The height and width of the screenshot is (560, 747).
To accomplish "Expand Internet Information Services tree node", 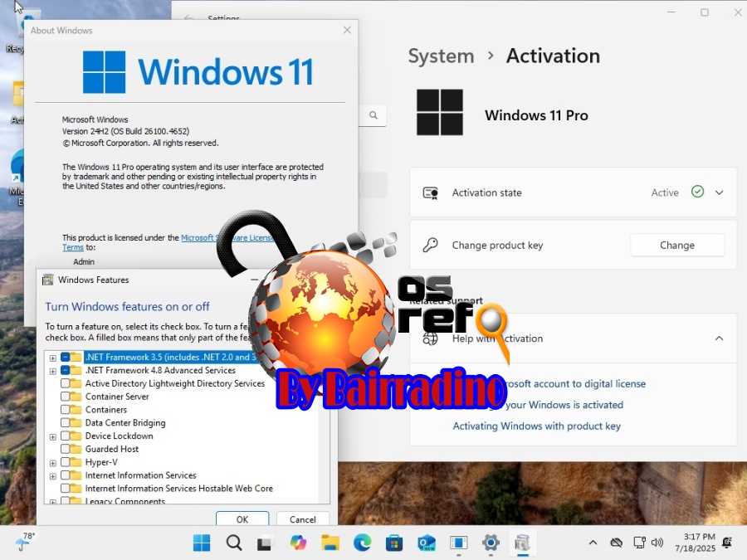I will 53,476.
